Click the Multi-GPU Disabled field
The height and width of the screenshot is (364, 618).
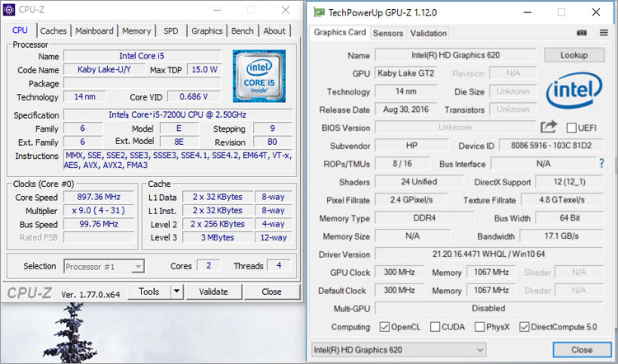[x=489, y=308]
